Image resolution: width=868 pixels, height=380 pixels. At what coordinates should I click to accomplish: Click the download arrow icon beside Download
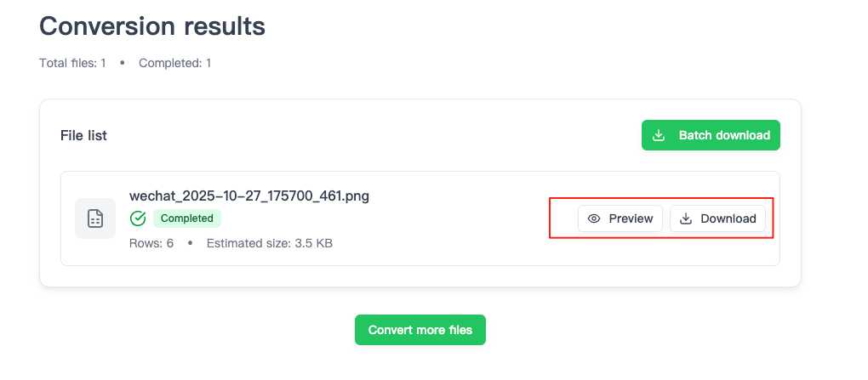[x=686, y=218]
